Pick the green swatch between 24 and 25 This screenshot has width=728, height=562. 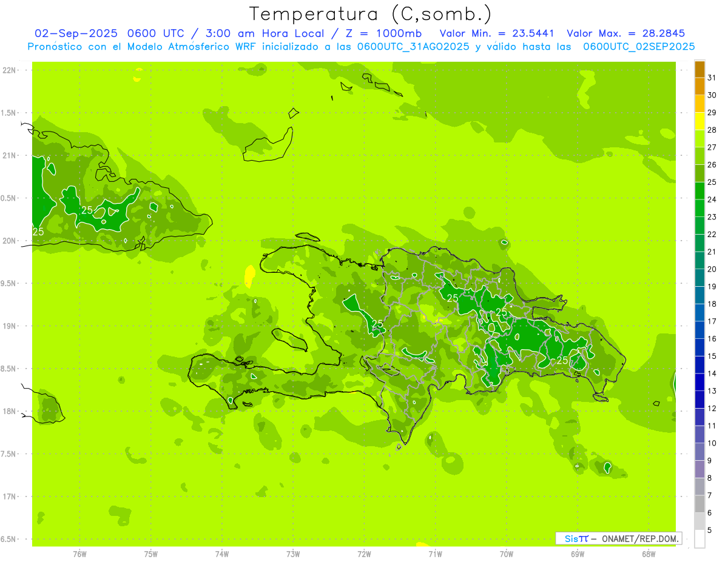coord(699,191)
